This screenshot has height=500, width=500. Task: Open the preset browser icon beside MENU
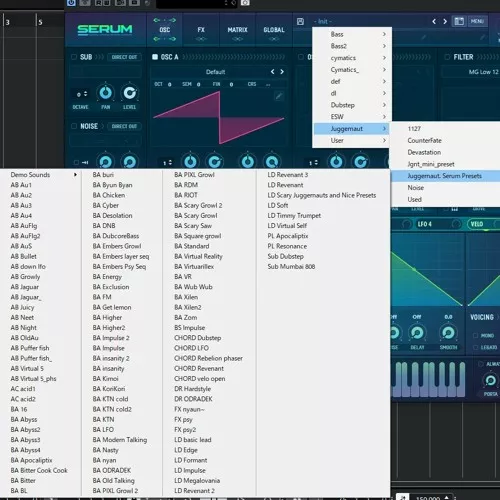coord(459,21)
